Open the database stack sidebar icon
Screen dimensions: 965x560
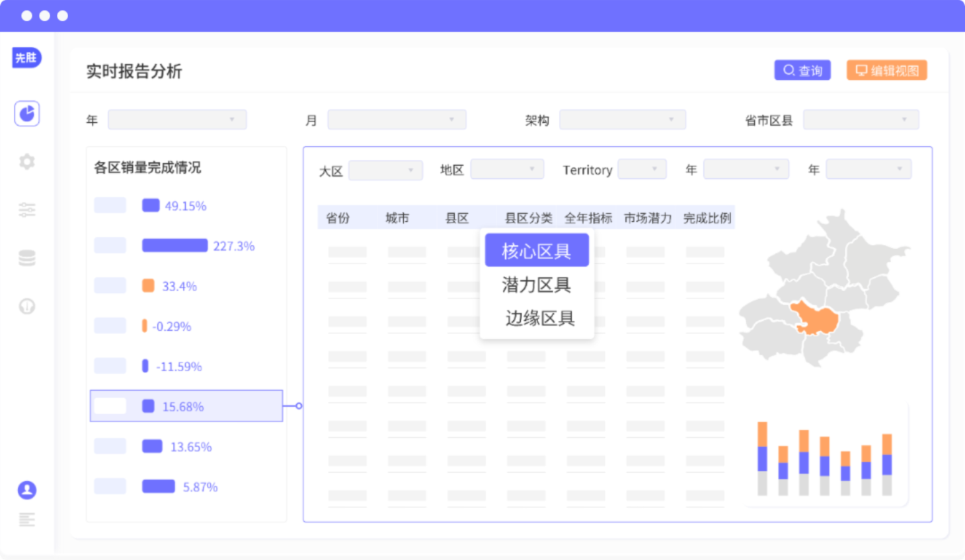pyautogui.click(x=27, y=258)
